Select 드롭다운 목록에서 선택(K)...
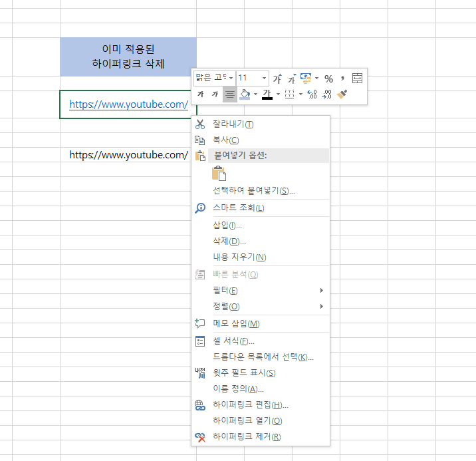 pyautogui.click(x=261, y=357)
